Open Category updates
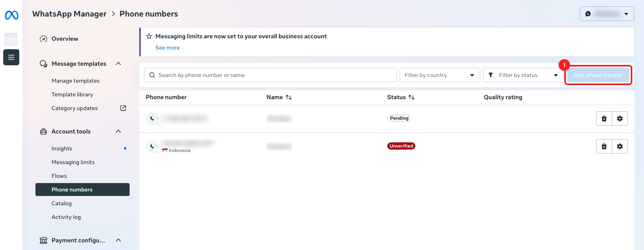644x250 pixels. 74,108
